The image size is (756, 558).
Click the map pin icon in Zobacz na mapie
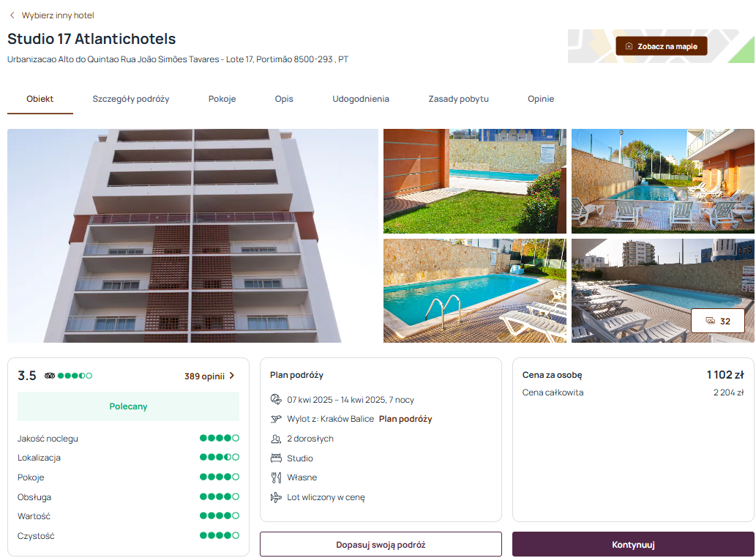coord(629,46)
